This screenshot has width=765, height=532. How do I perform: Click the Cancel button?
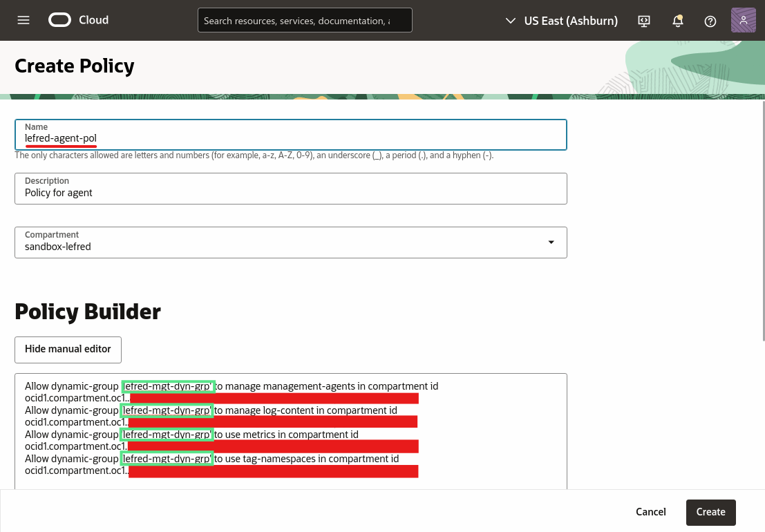click(650, 512)
